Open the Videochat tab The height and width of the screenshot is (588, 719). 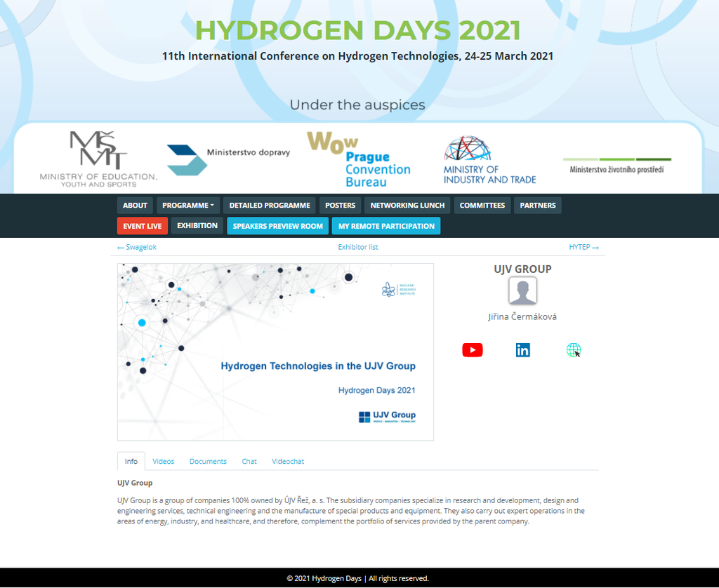pos(287,461)
